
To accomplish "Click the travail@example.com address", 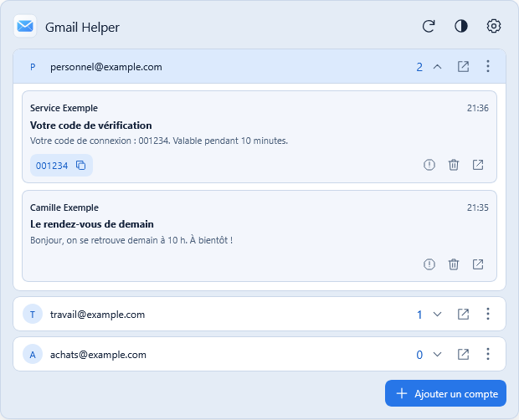I will (x=98, y=315).
